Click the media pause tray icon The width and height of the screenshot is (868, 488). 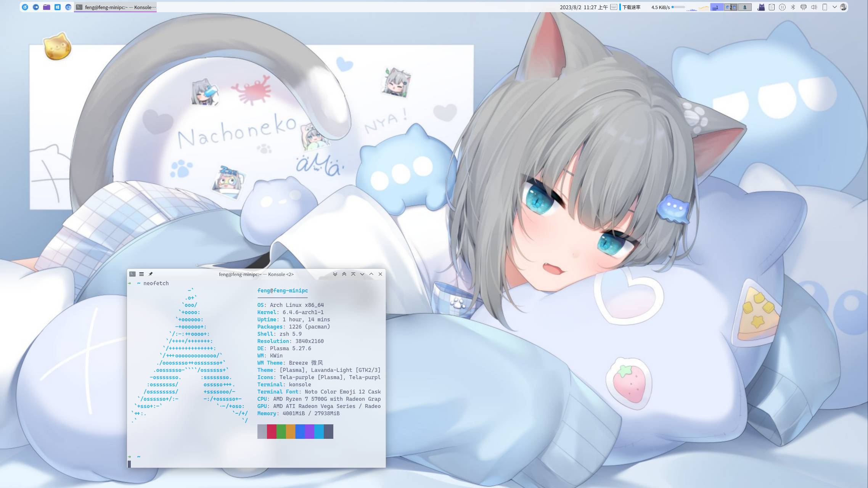click(x=782, y=7)
